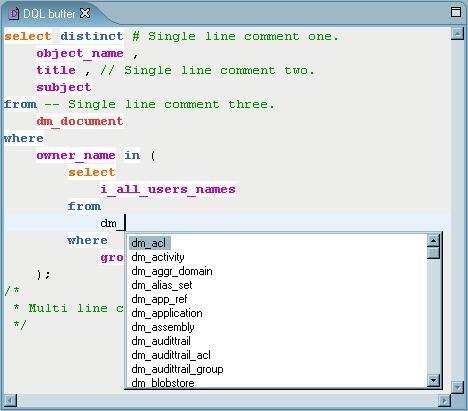Screen dimensions: 468x411
Task: Select the DQL buffer tab
Action: point(49,14)
